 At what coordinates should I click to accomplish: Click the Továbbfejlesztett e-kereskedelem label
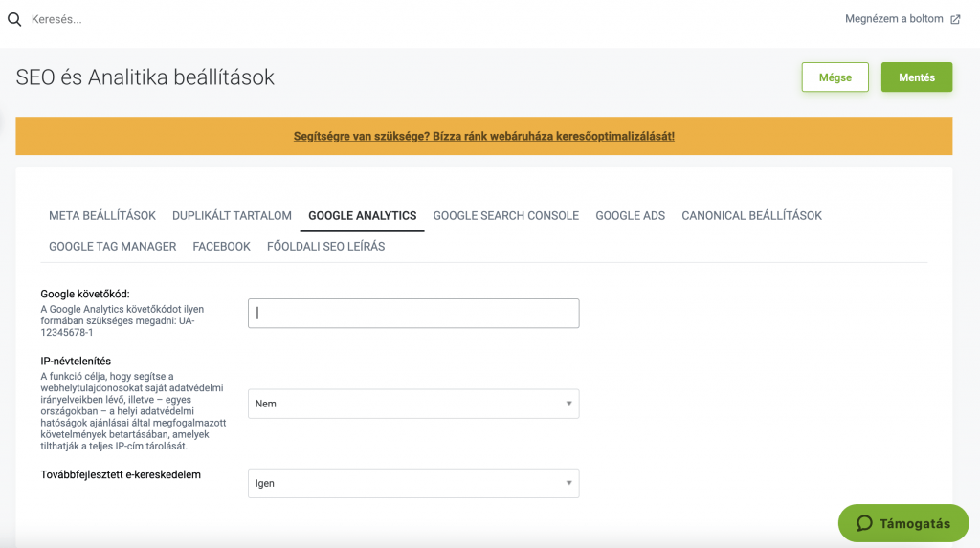[121, 475]
